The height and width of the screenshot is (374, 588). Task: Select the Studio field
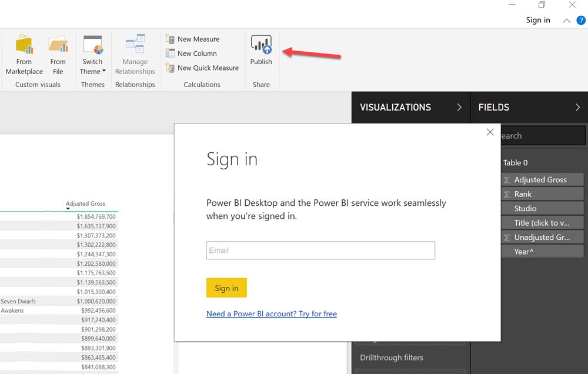(x=542, y=208)
